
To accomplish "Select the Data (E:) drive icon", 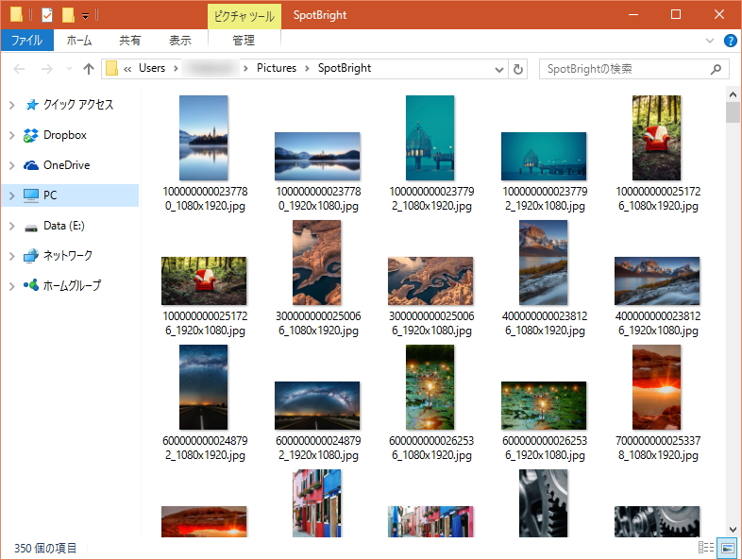I will (x=31, y=228).
